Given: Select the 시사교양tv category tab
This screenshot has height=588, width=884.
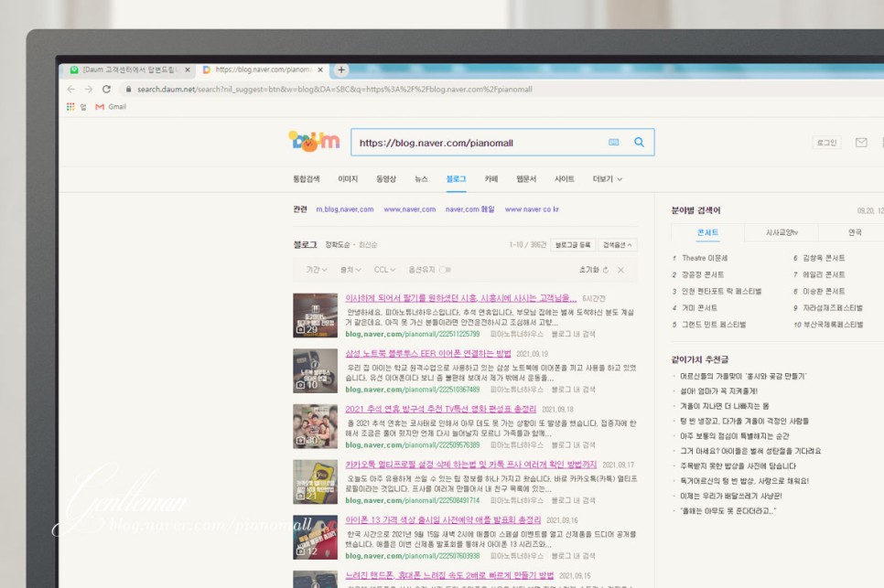Looking at the screenshot, I should tap(782, 232).
